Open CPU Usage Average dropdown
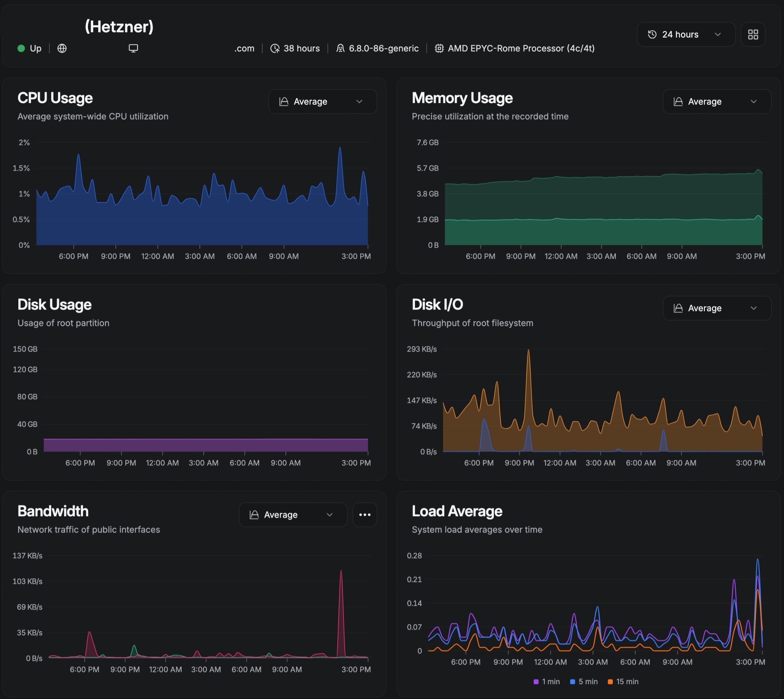Image resolution: width=784 pixels, height=699 pixels. coord(323,101)
